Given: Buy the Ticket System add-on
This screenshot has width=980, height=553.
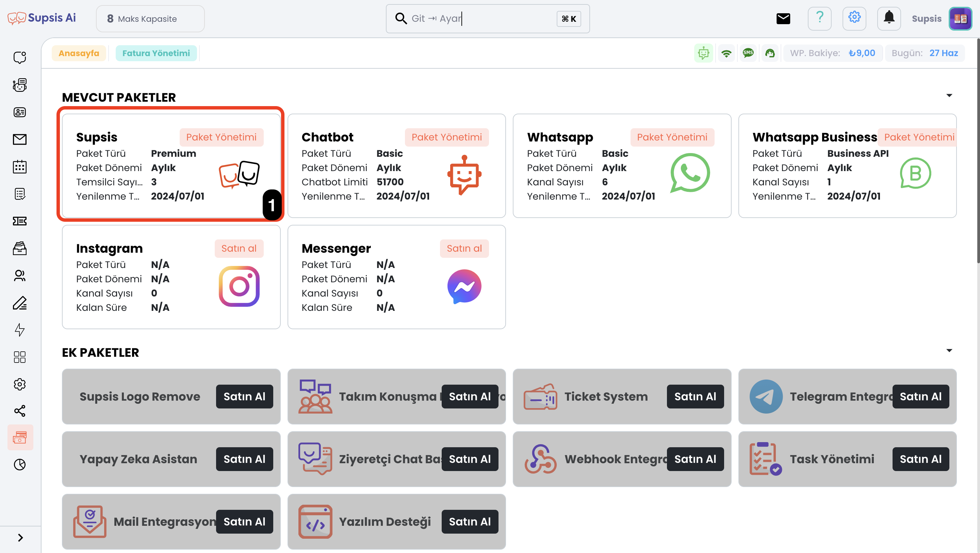Looking at the screenshot, I should [x=695, y=396].
